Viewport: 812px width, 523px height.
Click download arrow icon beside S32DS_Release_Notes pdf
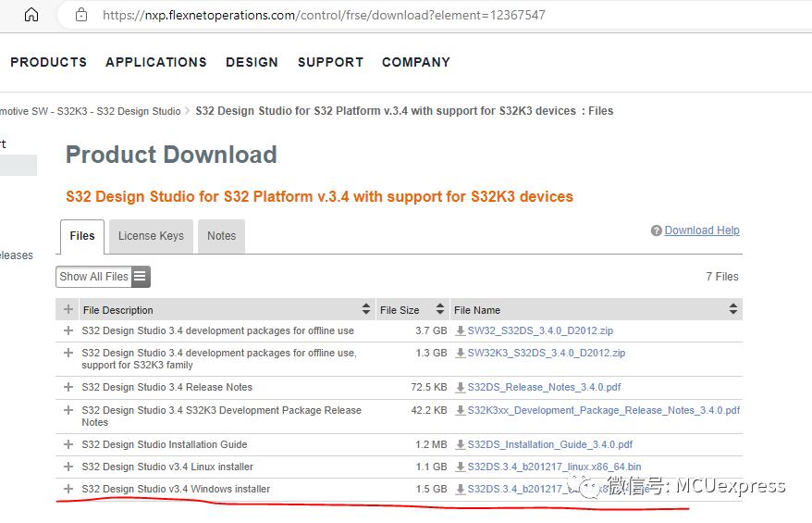460,387
